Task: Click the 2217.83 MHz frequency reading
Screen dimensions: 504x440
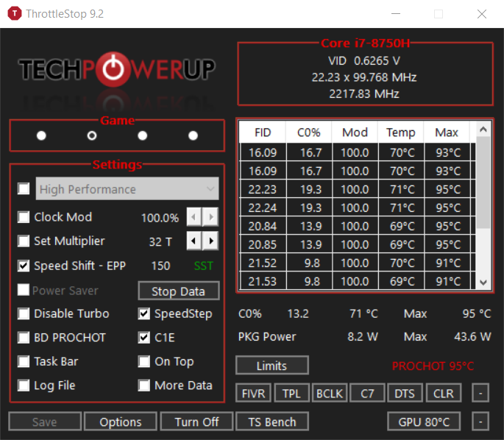Action: pyautogui.click(x=364, y=94)
